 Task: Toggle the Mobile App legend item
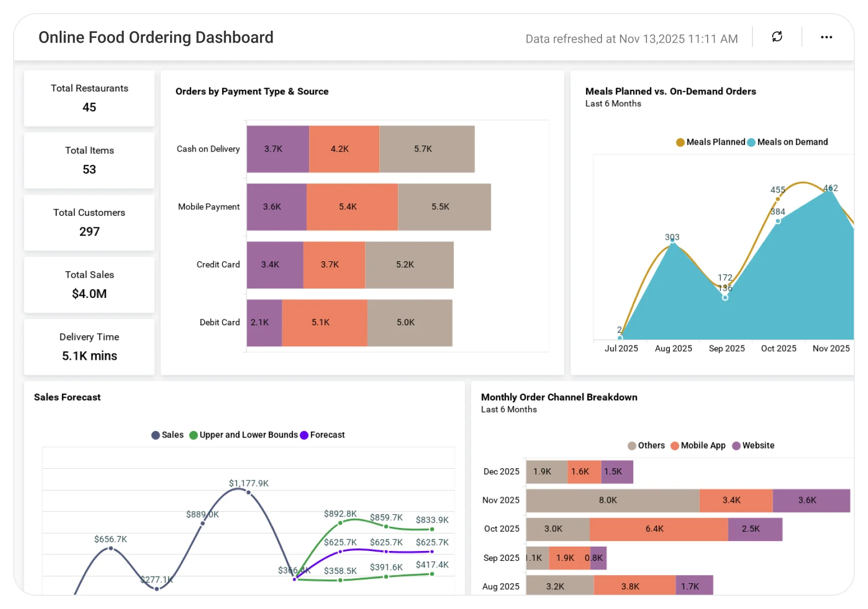(x=698, y=446)
